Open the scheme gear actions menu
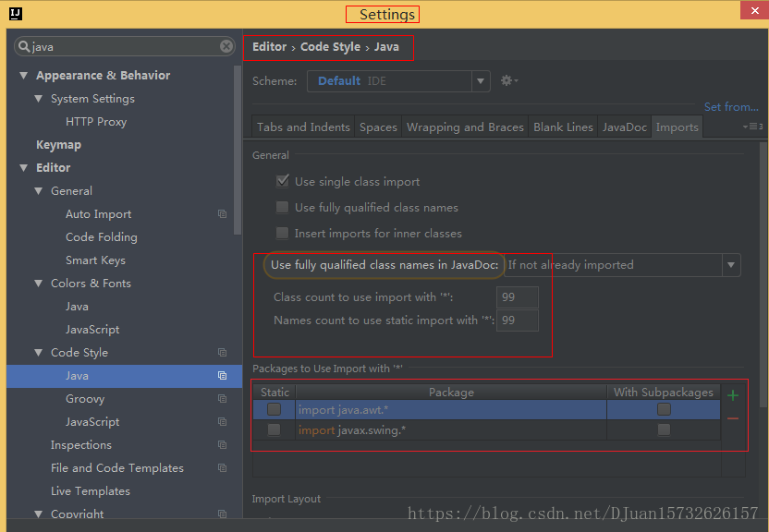This screenshot has width=769, height=532. [x=509, y=80]
